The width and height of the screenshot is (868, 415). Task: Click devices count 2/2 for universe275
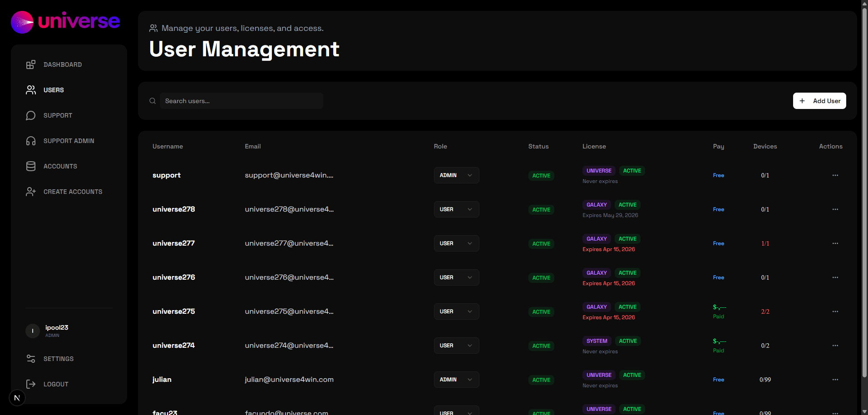point(765,311)
